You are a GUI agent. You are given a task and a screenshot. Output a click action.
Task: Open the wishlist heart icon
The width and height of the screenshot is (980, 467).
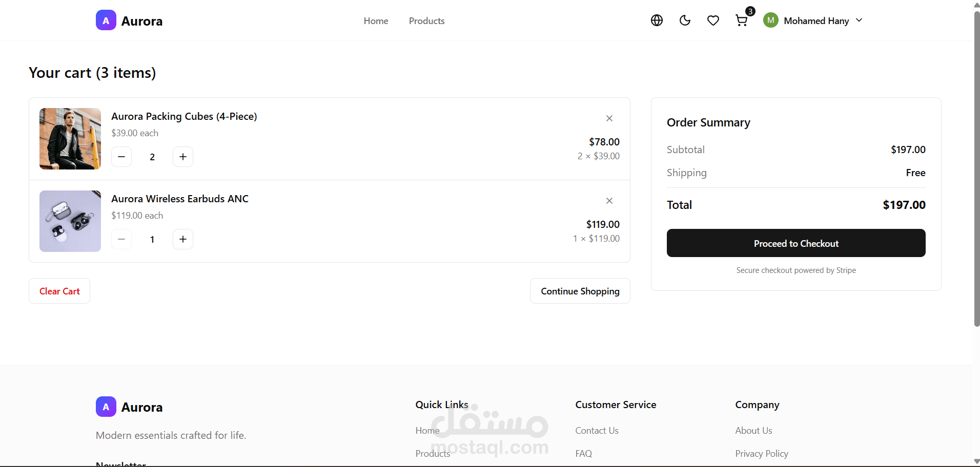point(713,20)
